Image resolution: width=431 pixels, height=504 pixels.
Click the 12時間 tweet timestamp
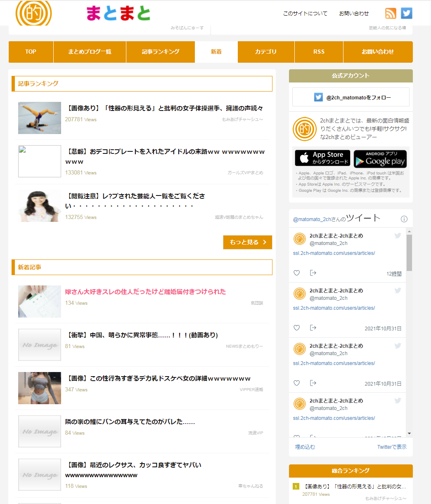tap(394, 274)
